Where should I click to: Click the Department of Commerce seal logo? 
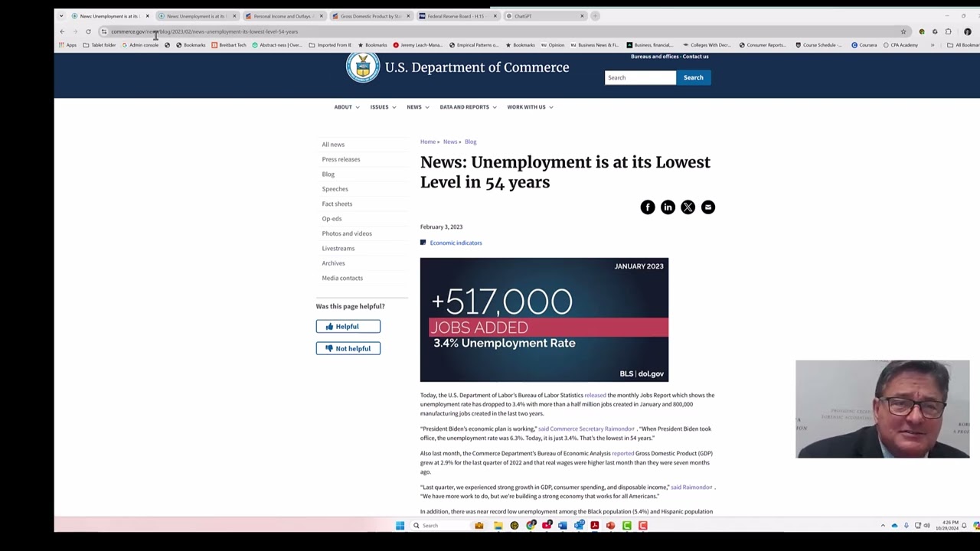point(362,67)
